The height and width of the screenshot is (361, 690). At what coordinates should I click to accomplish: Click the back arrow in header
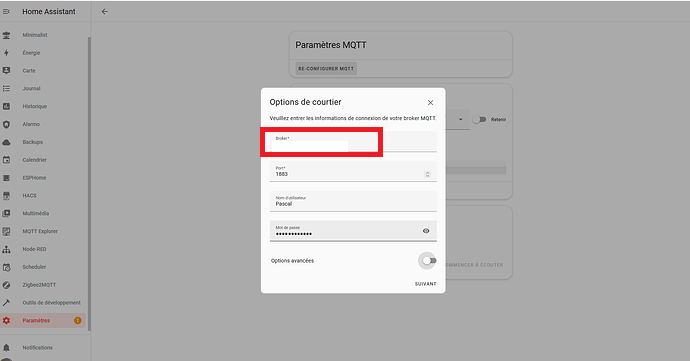104,11
